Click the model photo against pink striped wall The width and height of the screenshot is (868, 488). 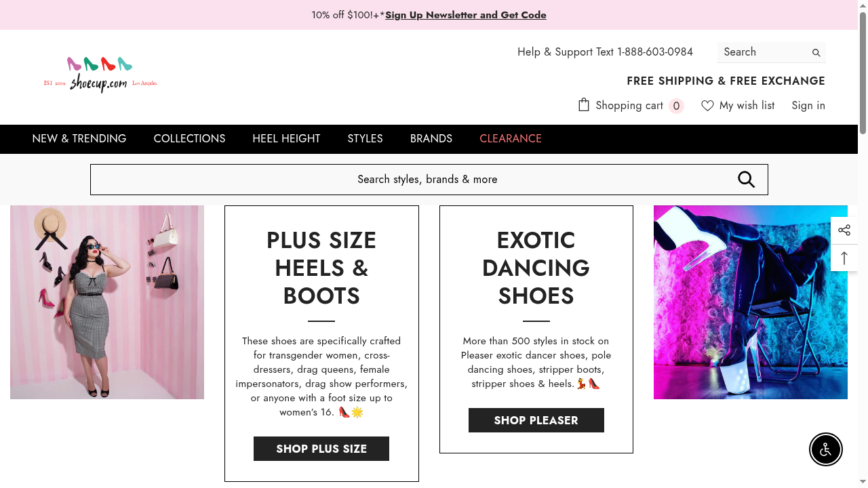point(106,302)
